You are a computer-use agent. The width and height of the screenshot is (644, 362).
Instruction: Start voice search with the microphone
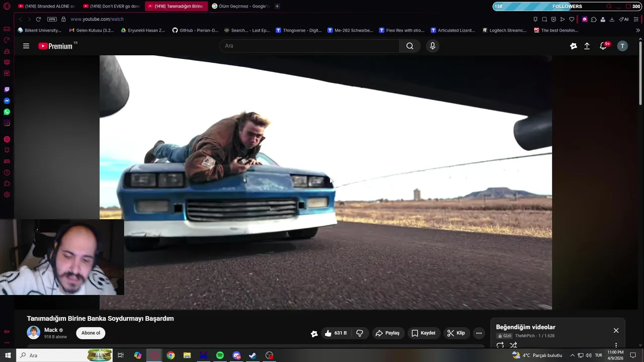432,46
